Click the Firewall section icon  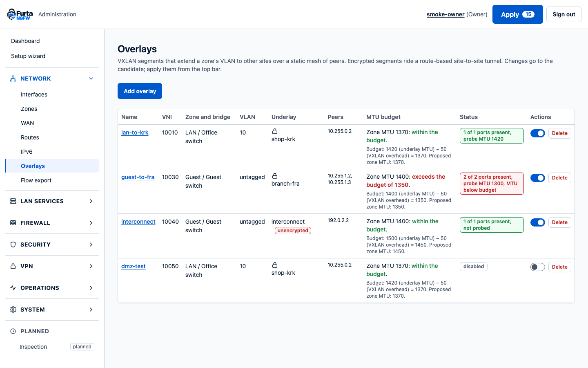[x=13, y=223]
